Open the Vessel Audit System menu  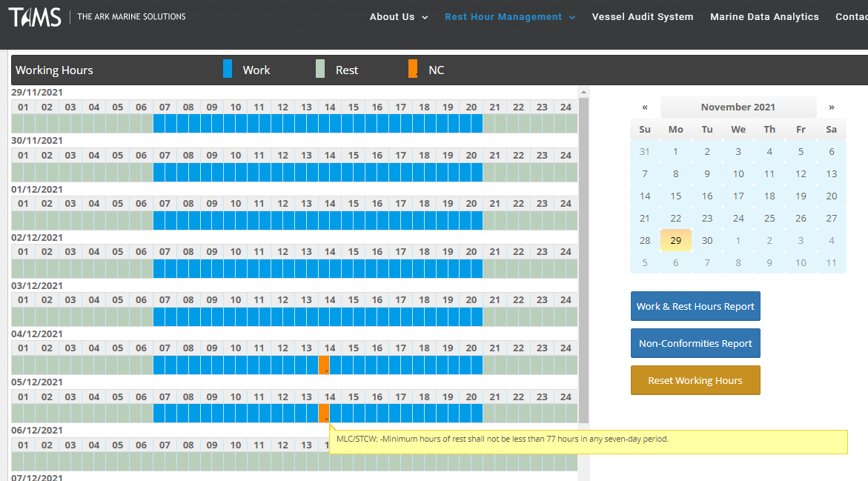(643, 17)
